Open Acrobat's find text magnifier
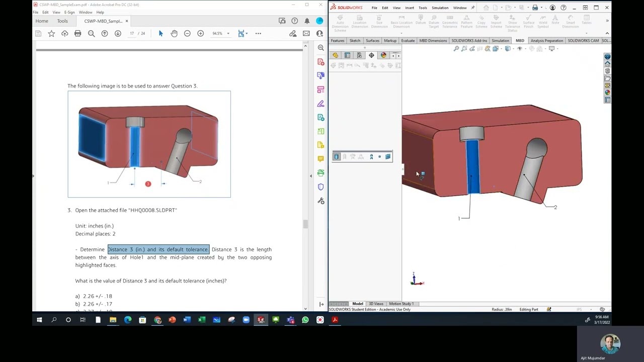This screenshot has height=362, width=644. pyautogui.click(x=91, y=34)
